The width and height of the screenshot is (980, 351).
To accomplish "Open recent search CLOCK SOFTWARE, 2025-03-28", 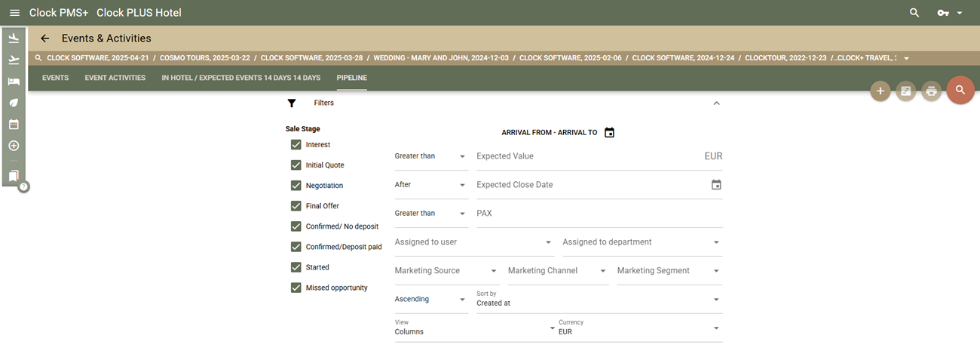I will click(311, 58).
